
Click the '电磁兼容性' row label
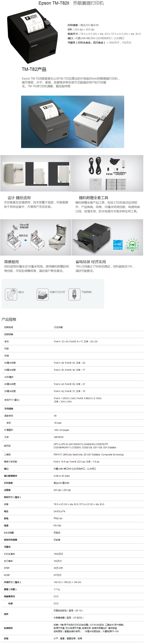pyautogui.click(x=9, y=596)
